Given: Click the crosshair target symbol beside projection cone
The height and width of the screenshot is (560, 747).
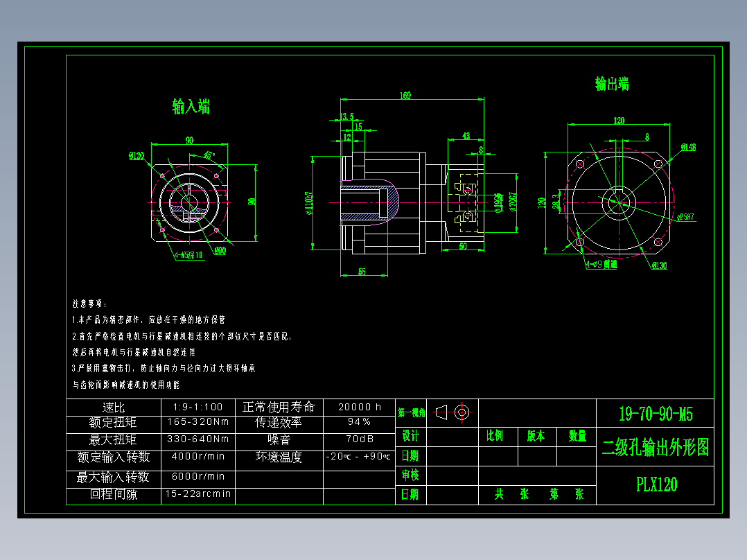Looking at the screenshot, I should [x=463, y=414].
